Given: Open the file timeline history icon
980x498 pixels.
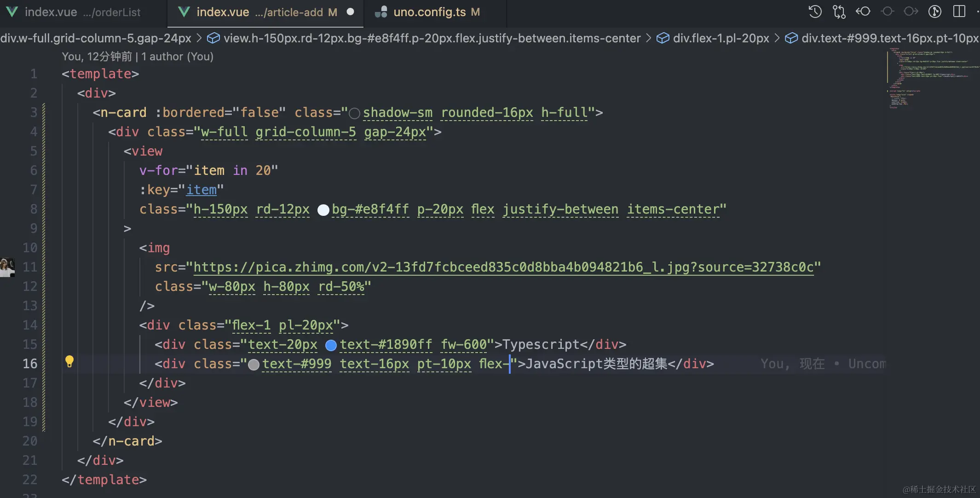Looking at the screenshot, I should [x=815, y=12].
